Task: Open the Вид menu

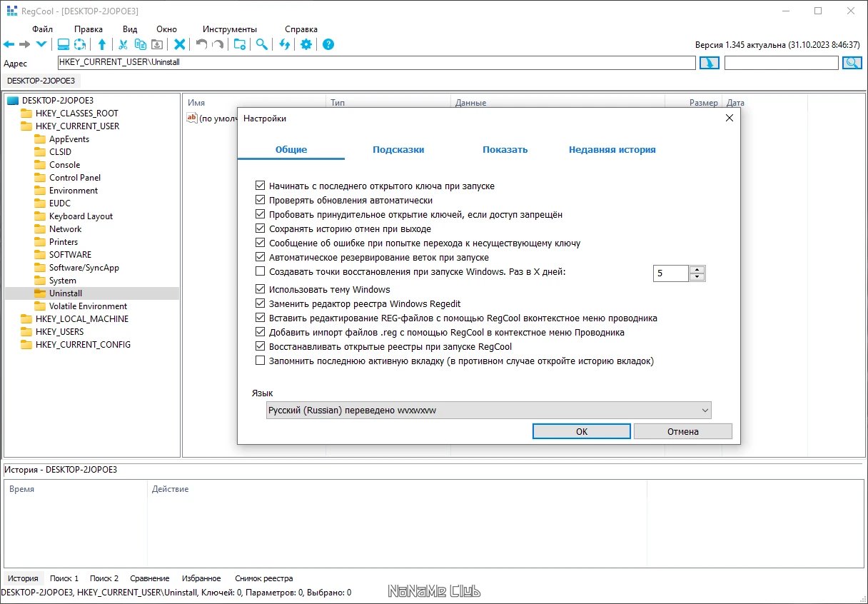Action: click(x=130, y=29)
